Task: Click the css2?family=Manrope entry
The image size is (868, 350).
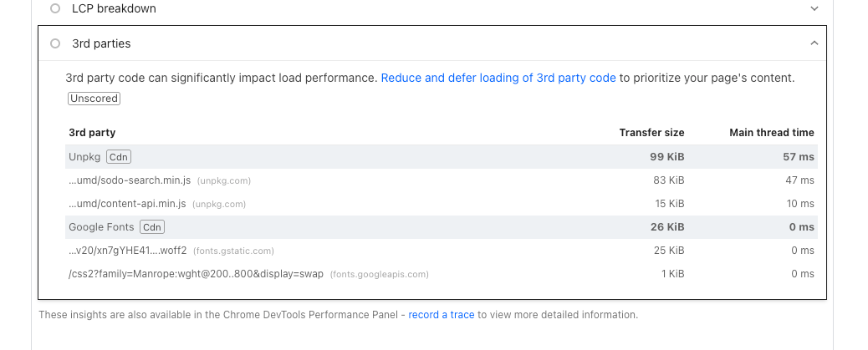Action: click(196, 274)
